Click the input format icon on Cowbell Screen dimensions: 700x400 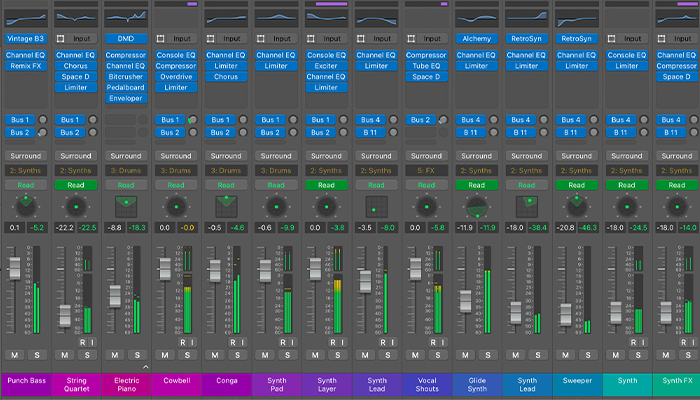click(x=161, y=39)
